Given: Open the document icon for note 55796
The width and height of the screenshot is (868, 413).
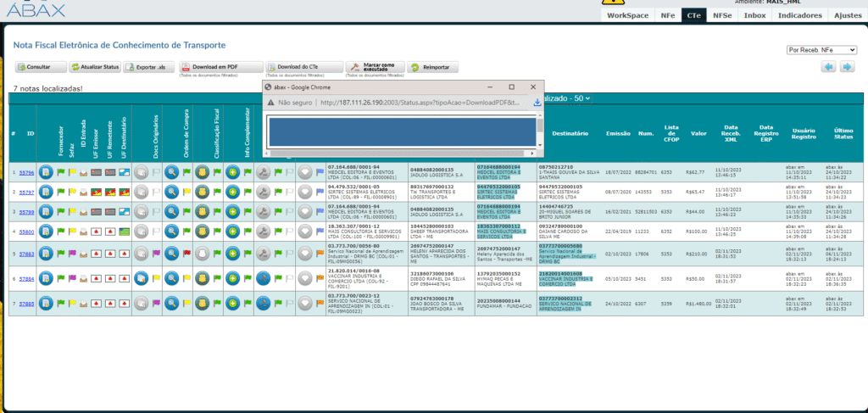Looking at the screenshot, I should tap(47, 171).
